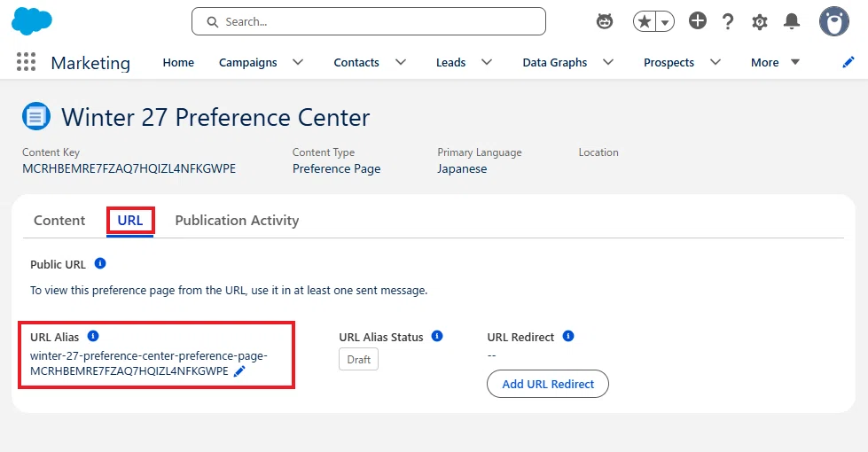Click in the global Search field
This screenshot has width=868, height=452.
(369, 21)
